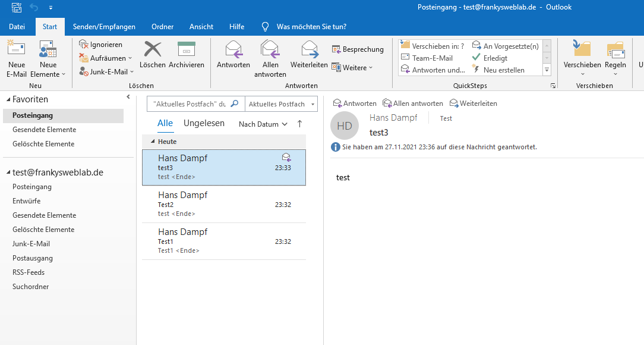This screenshot has height=345, width=644.
Task: Open the Datei menu tab
Action: coord(17,27)
